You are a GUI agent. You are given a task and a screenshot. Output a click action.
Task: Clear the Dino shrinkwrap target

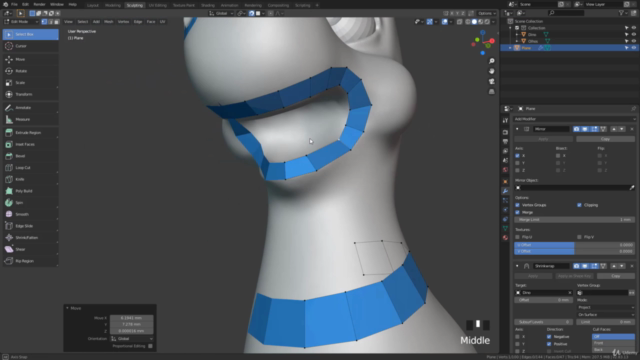[x=570, y=293]
